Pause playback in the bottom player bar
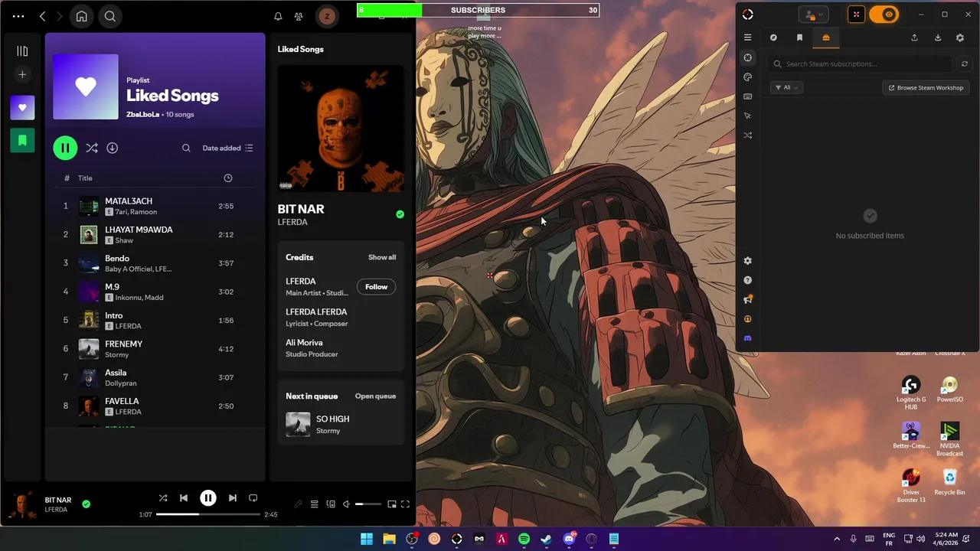 click(207, 498)
